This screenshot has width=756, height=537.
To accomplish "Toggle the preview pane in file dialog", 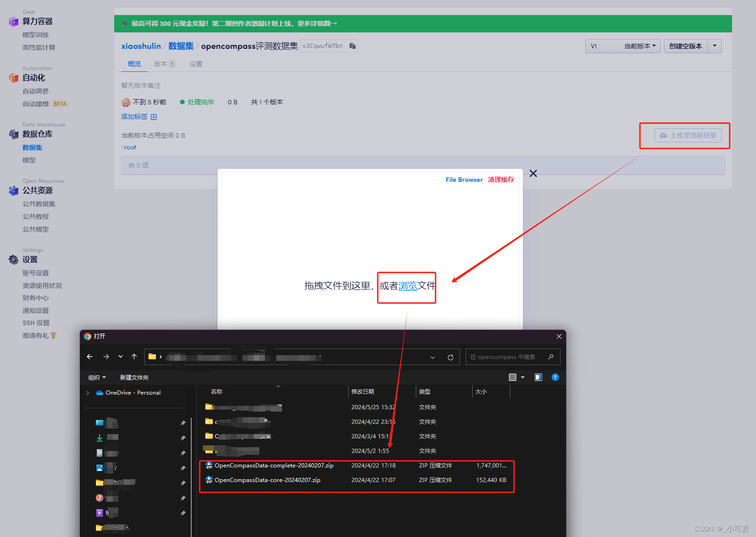I will [x=538, y=377].
